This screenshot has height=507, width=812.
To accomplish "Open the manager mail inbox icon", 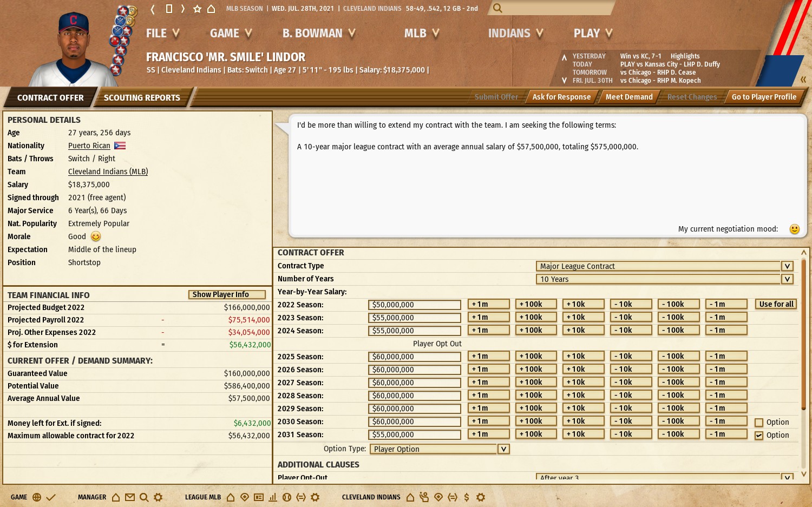I will (x=130, y=497).
